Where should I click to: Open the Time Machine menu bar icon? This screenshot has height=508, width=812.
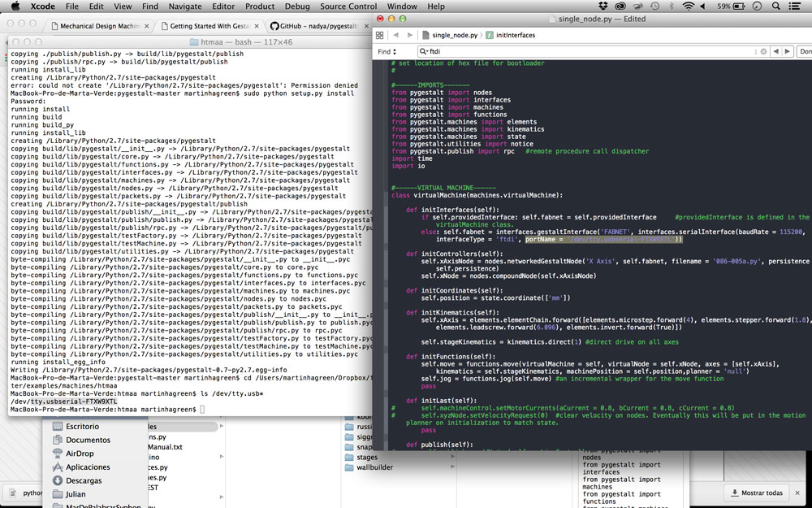655,7
